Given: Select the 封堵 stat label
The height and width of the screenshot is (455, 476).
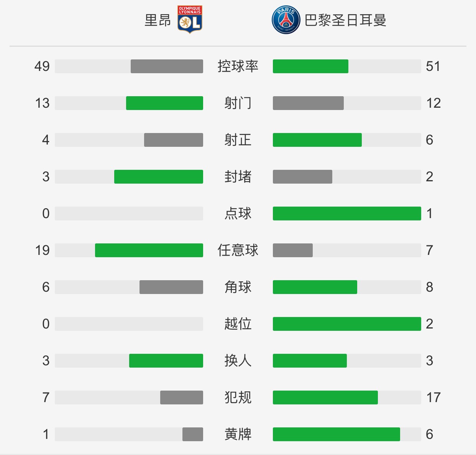Looking at the screenshot, I should [x=238, y=177].
